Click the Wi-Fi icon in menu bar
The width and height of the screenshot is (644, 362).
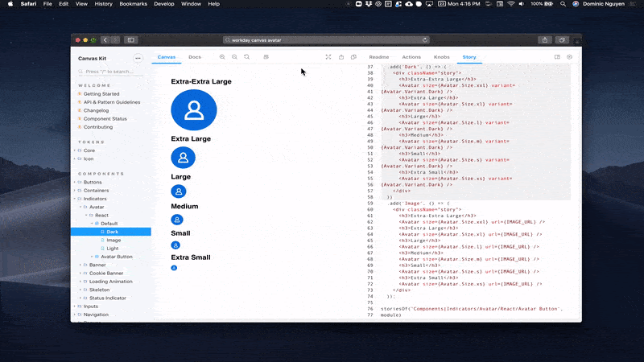pos(511,4)
